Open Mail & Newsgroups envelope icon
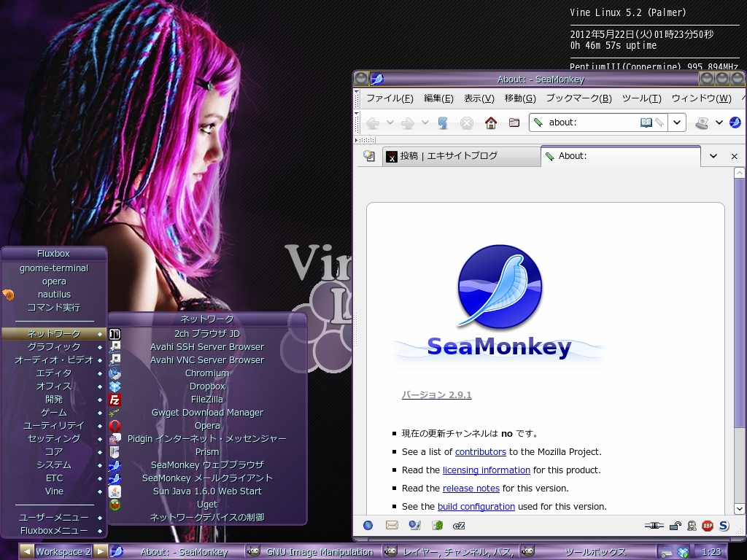The height and width of the screenshot is (560, 747). tap(392, 525)
